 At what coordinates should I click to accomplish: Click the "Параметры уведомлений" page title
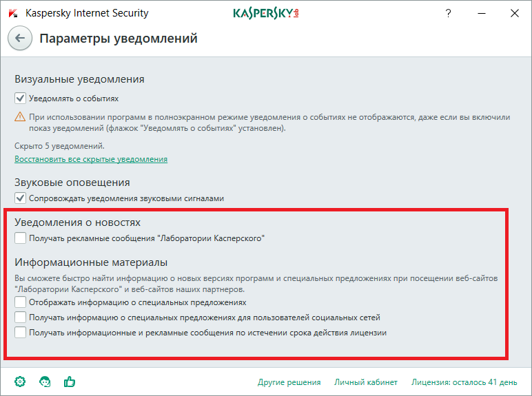pyautogui.click(x=119, y=39)
